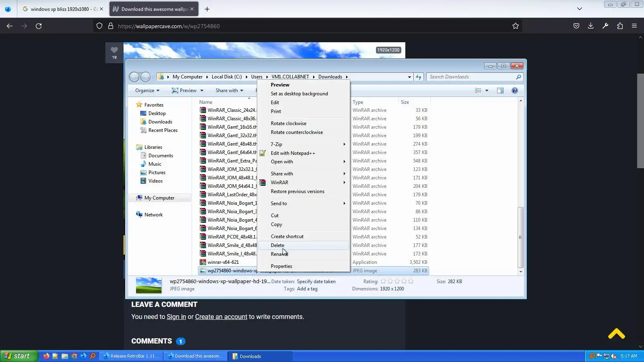Select the winrar-x64-621 application file
The height and width of the screenshot is (362, 644).
coord(223,262)
